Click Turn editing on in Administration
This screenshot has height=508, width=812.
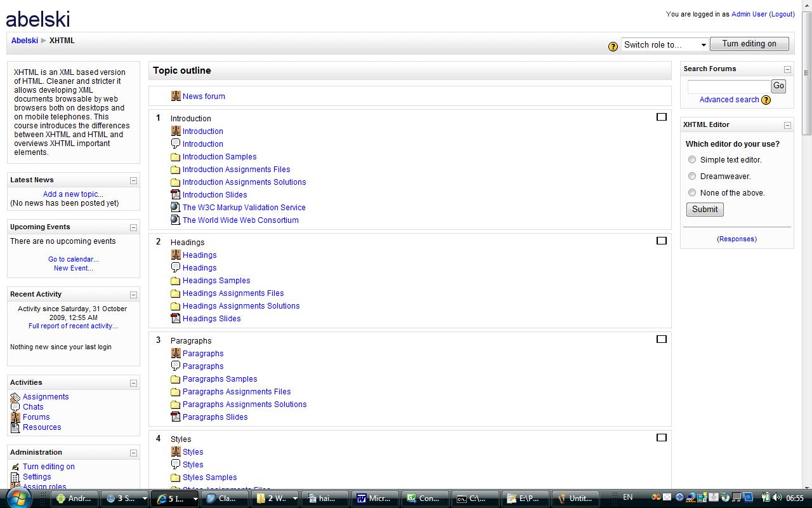coord(49,467)
